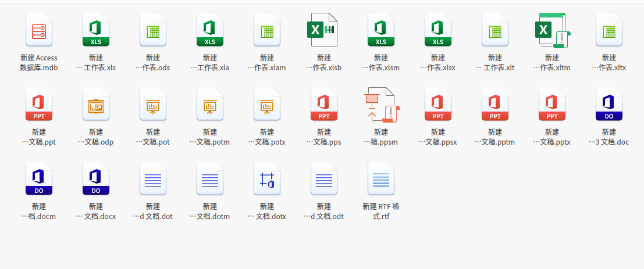Click the .odt document file icon
Viewport: 644px width, 269px height.
point(324,178)
